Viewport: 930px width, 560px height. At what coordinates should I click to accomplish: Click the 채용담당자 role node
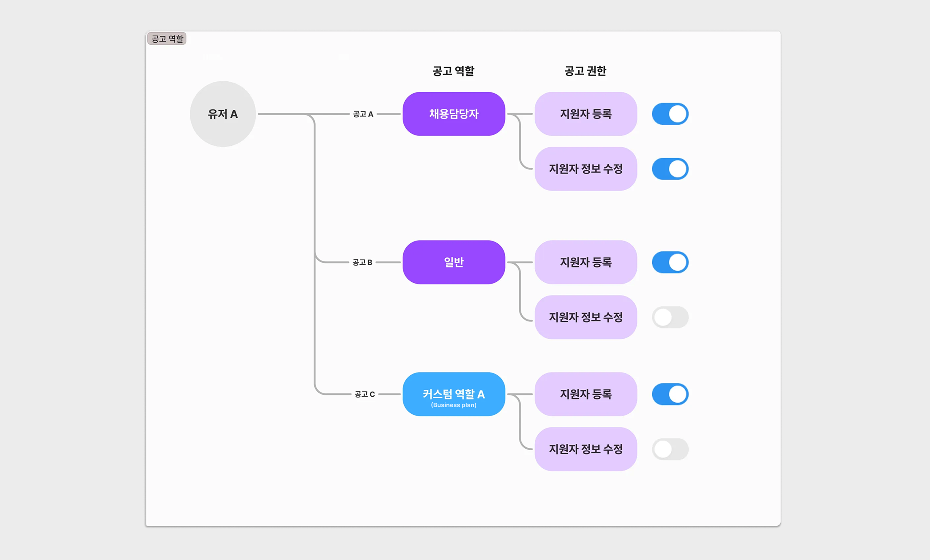pyautogui.click(x=454, y=114)
